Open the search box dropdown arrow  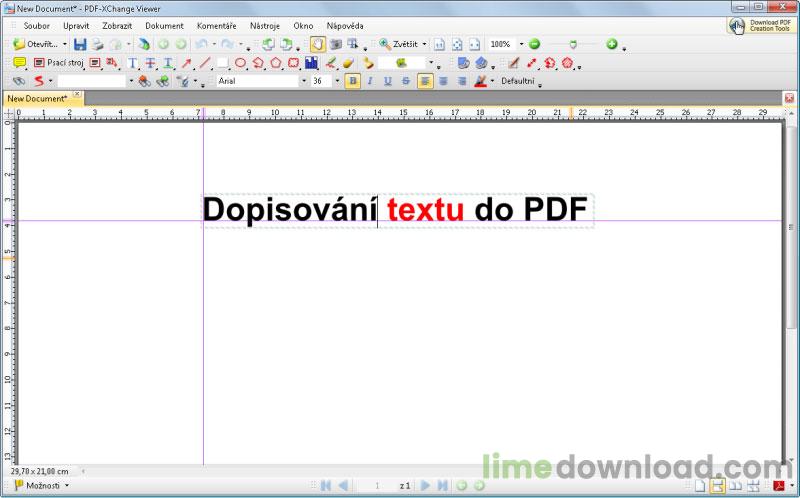pyautogui.click(x=131, y=81)
